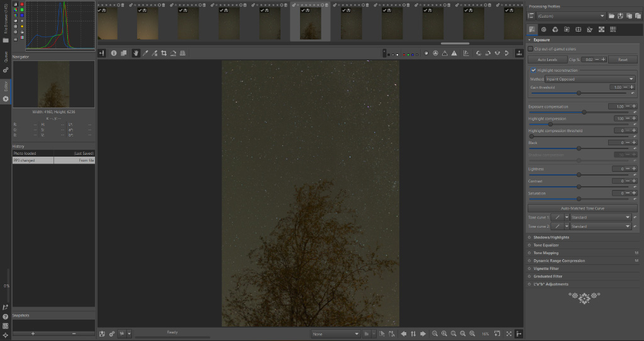Select the Hand navigation tool

pyautogui.click(x=136, y=53)
